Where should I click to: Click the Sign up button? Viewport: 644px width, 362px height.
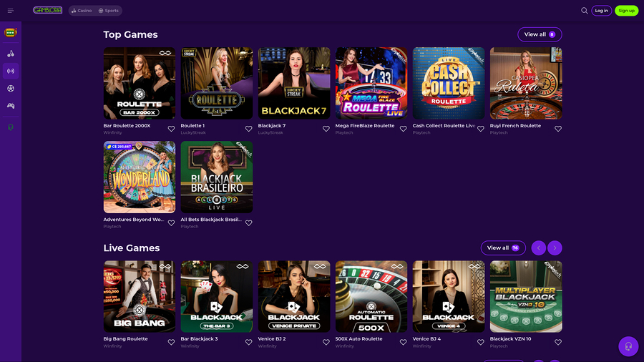coord(626,11)
